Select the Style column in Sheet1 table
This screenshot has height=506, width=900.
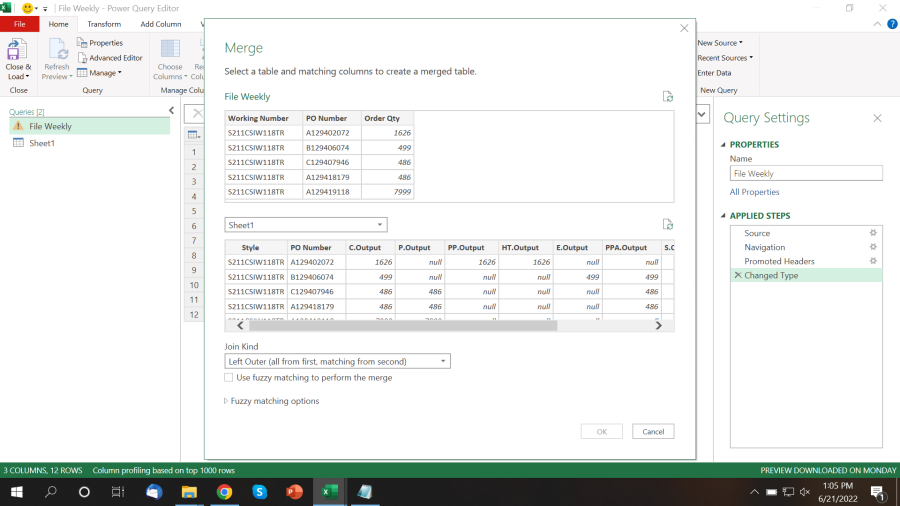(x=256, y=248)
